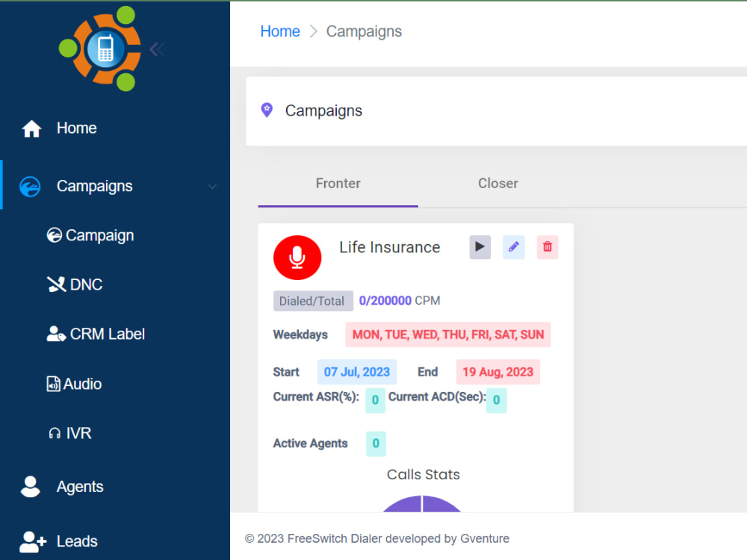Image resolution: width=747 pixels, height=560 pixels.
Task: Click the Agents sidebar icon
Action: point(31,486)
